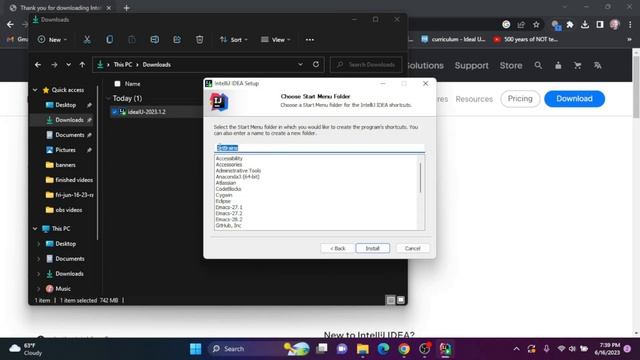Go up one folder level in Explorer
This screenshot has height=360, width=640.
click(82, 64)
